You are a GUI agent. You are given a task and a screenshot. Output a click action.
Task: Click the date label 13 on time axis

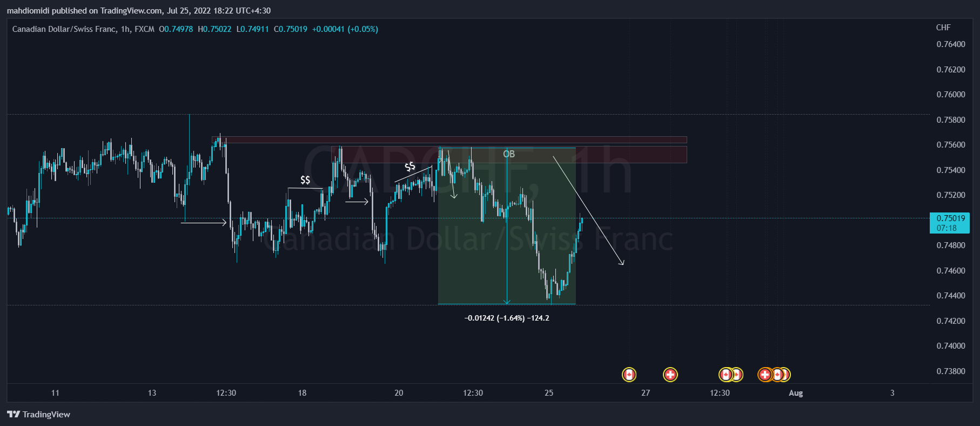coord(152,393)
